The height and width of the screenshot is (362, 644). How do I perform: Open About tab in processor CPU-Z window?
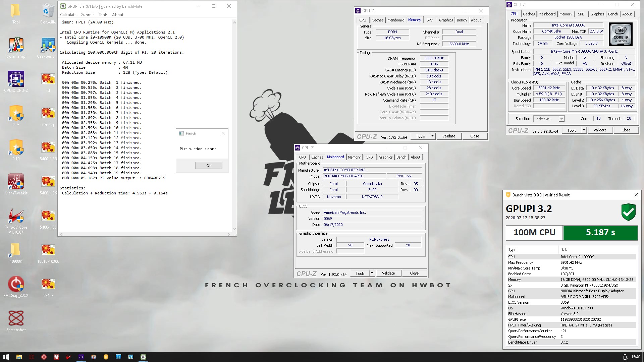tap(627, 14)
